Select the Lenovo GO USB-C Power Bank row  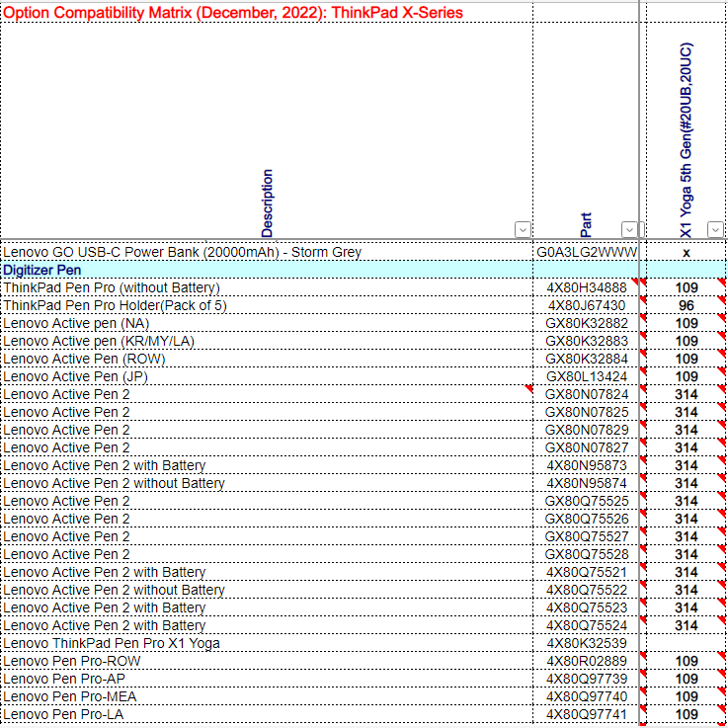coord(267,252)
